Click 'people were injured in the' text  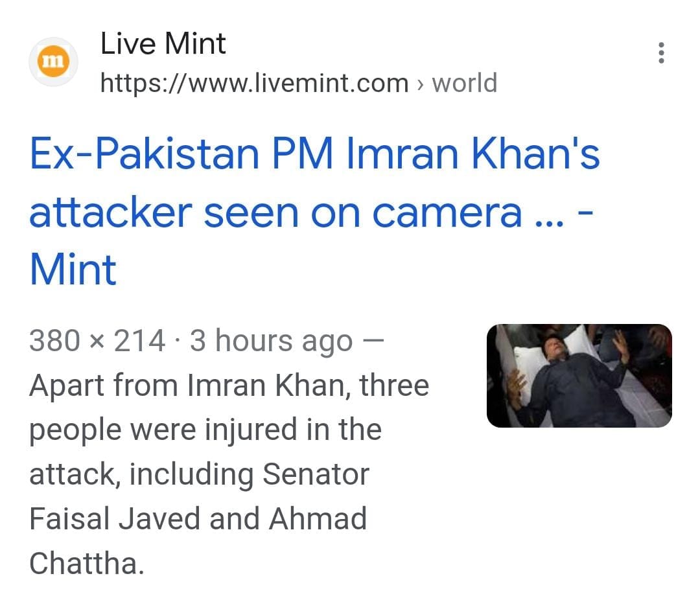tap(205, 430)
